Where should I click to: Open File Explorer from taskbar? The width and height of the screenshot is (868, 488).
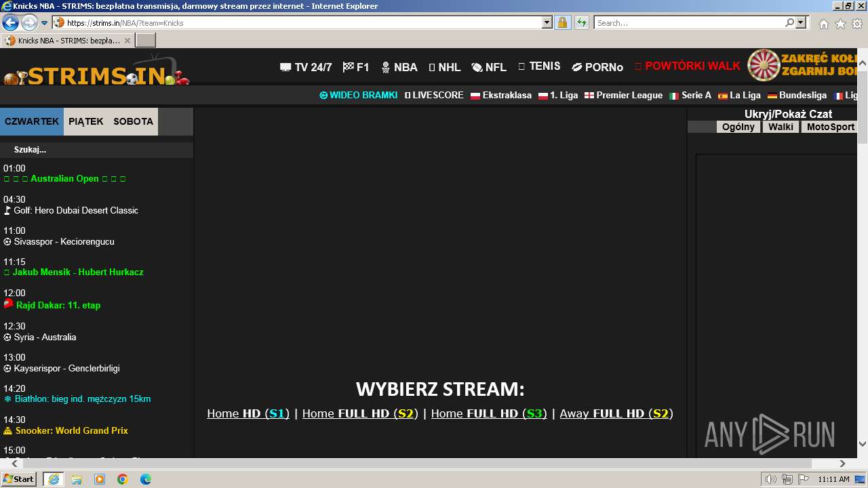tap(77, 479)
